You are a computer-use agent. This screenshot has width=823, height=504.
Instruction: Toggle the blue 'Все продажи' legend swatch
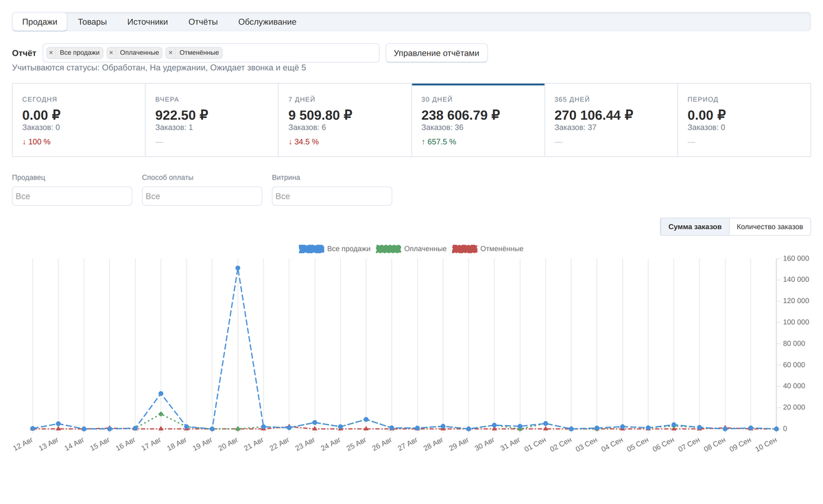pos(311,249)
